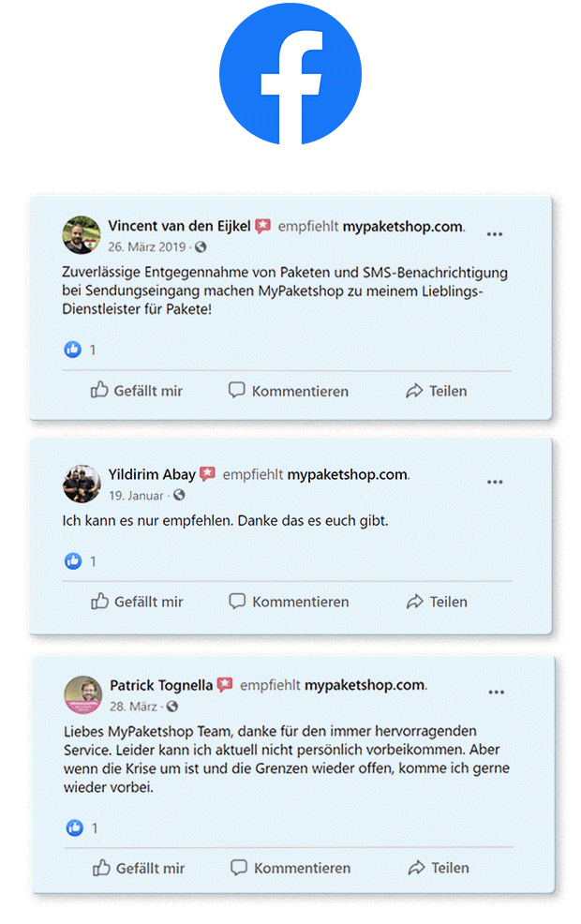This screenshot has height=924, width=581.
Task: Toggle Gefällt mir on Patrick Tognella's post
Action: click(139, 869)
